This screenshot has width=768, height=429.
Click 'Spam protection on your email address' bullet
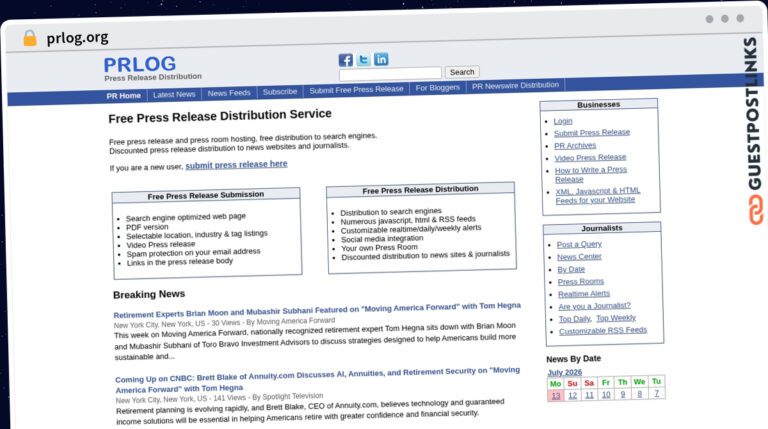coord(193,253)
